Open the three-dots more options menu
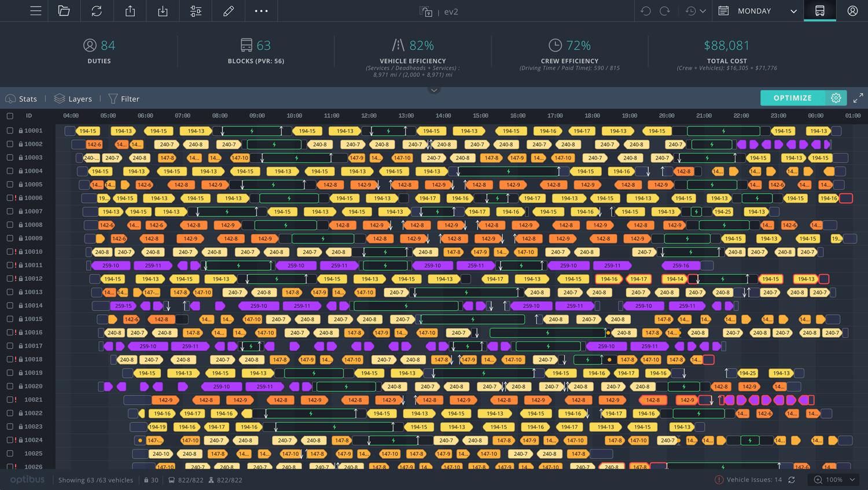 pyautogui.click(x=261, y=11)
